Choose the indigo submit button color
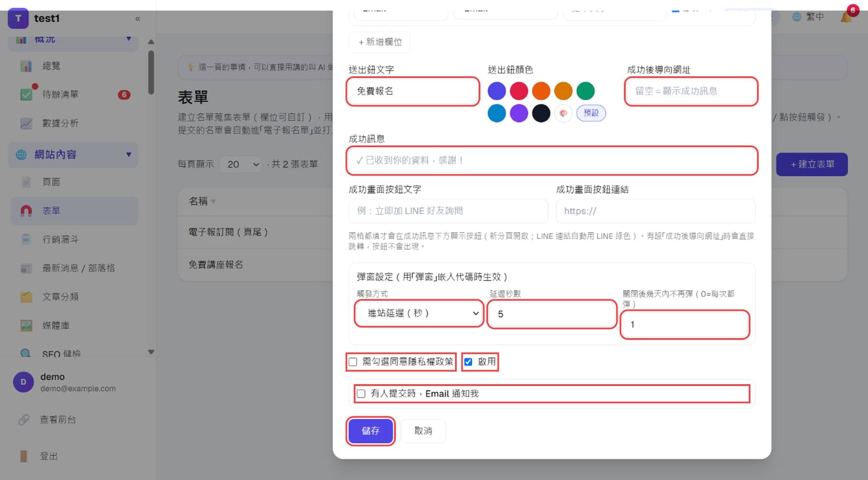Image resolution: width=868 pixels, height=480 pixels. pos(497,91)
